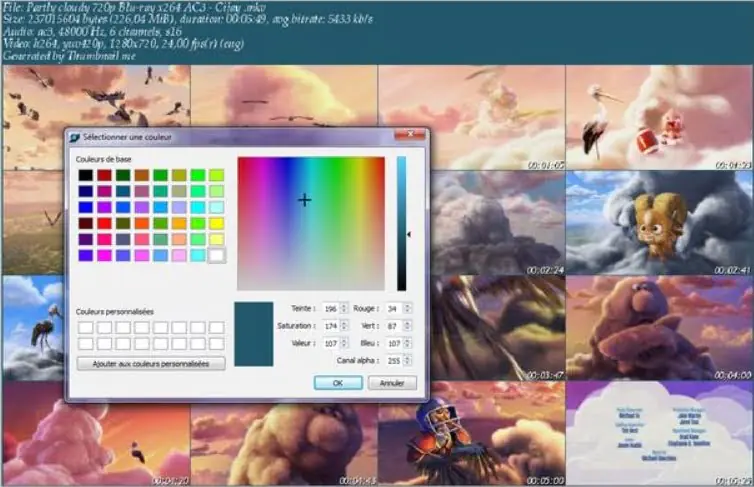
Task: Select the white swatch in Couleurs de base
Action: (217, 255)
